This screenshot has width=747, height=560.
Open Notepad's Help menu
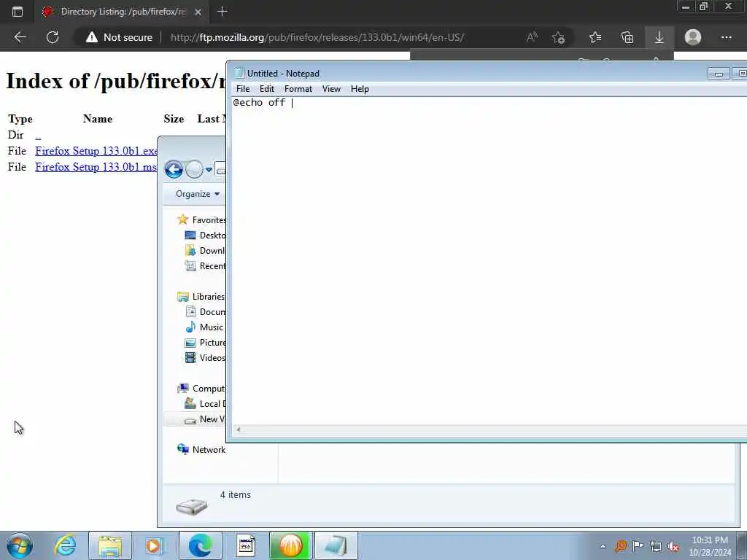(360, 89)
